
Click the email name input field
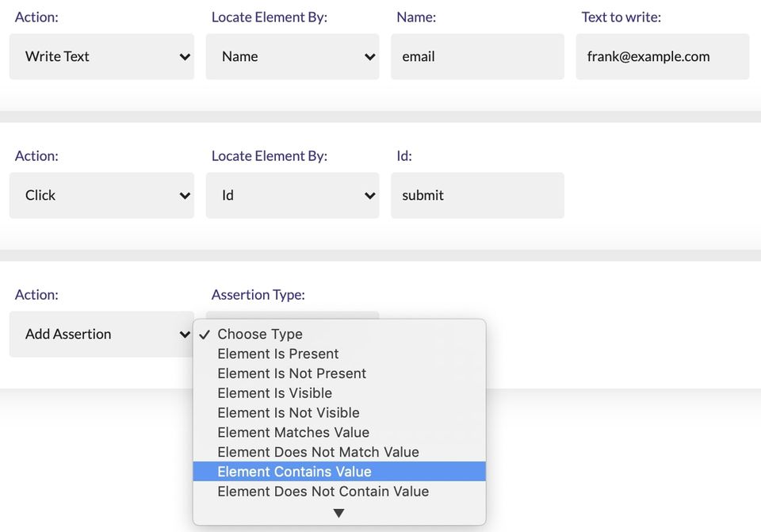[477, 56]
